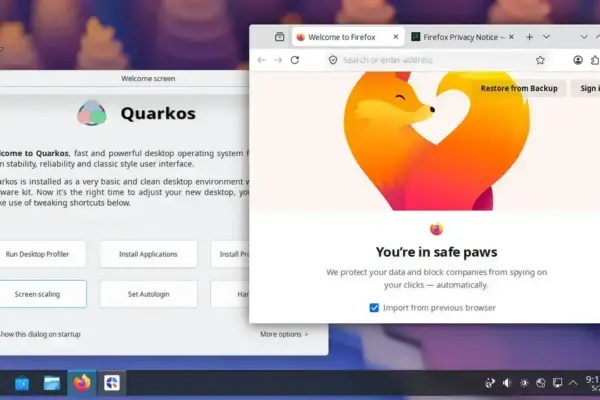Viewport: 600px width, 400px height.
Task: Open the network globe tray icon
Action: point(541,383)
